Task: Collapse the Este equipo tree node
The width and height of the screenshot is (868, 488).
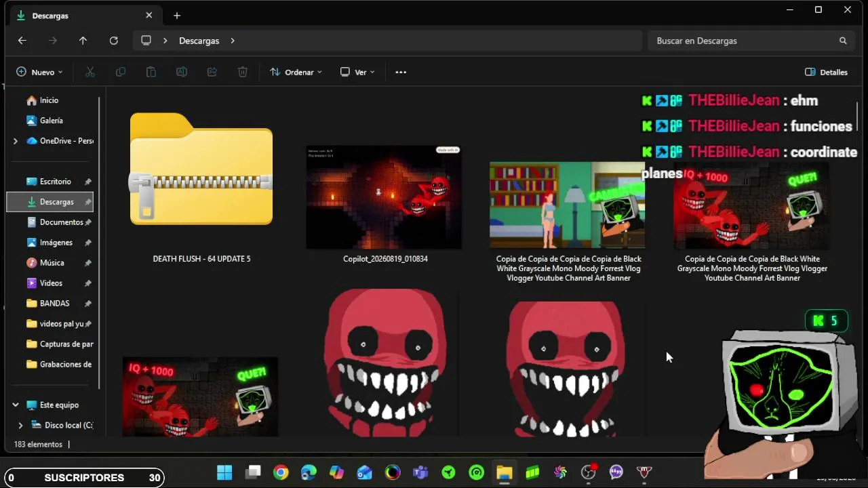Action: point(15,405)
